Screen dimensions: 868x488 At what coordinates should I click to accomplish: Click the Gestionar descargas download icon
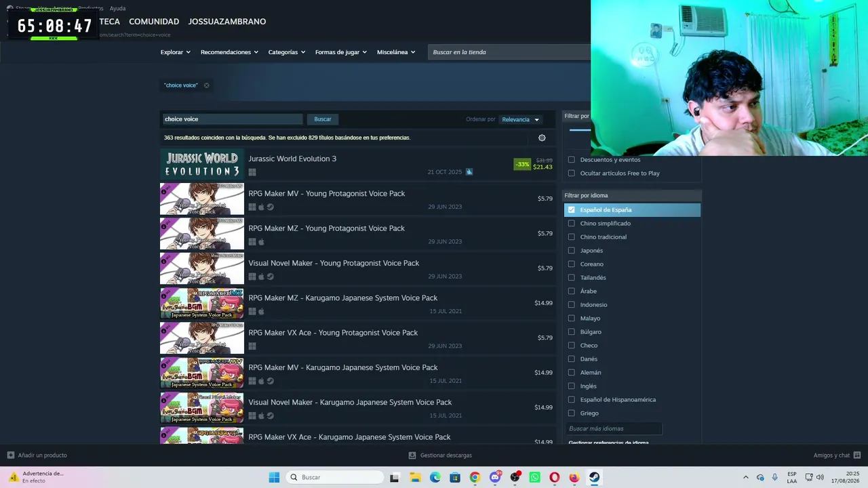click(412, 455)
